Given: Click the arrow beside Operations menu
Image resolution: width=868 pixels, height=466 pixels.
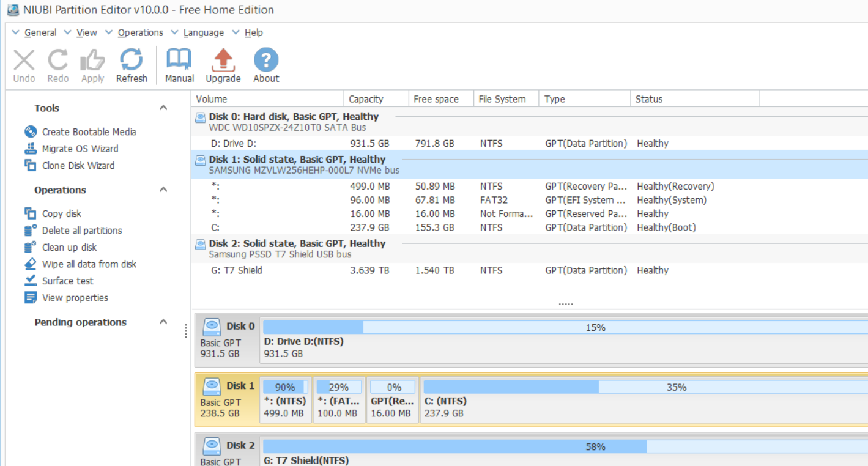Looking at the screenshot, I should [x=109, y=32].
